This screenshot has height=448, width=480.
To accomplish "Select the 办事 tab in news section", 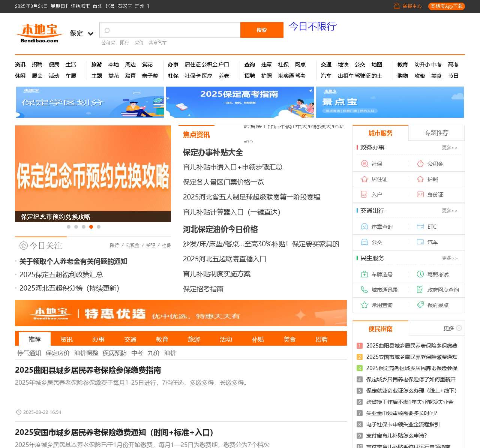I will [x=98, y=339].
